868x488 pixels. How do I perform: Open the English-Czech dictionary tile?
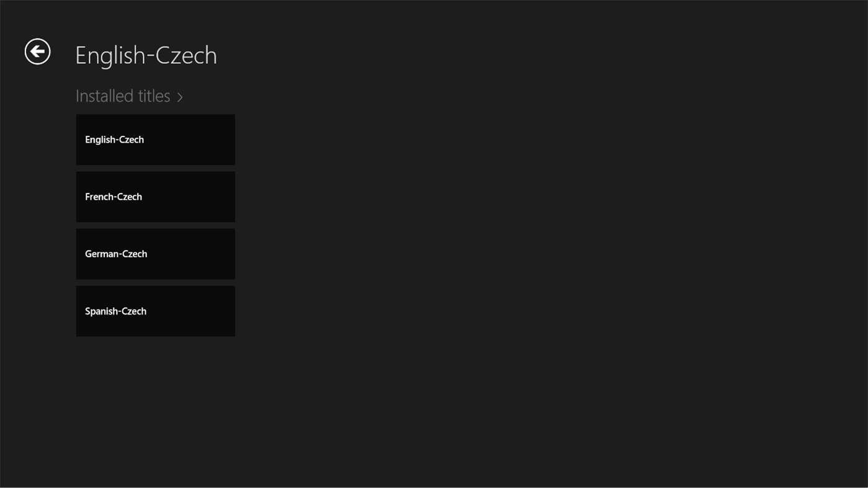pyautogui.click(x=155, y=139)
